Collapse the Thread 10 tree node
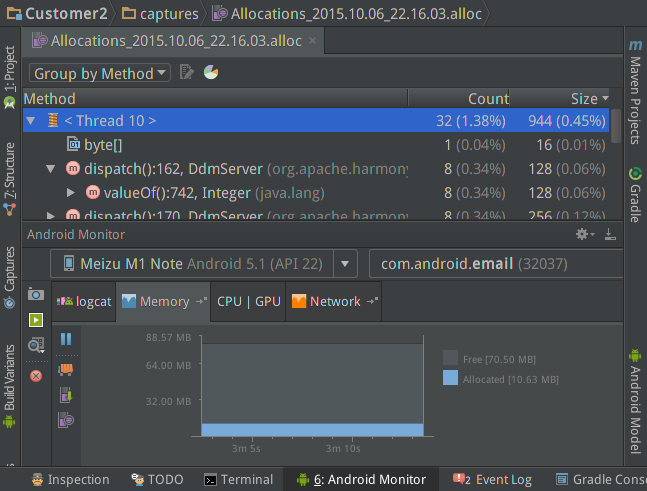This screenshot has height=491, width=647. pyautogui.click(x=31, y=121)
